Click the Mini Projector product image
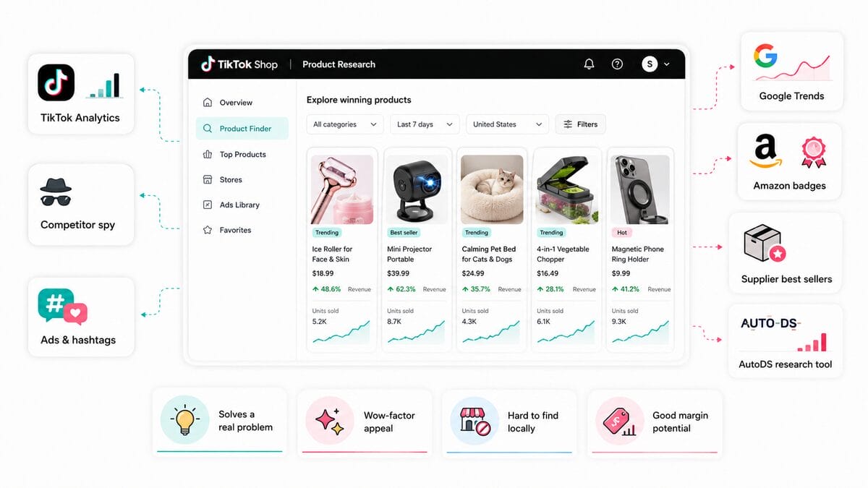The height and width of the screenshot is (488, 868). pos(417,189)
